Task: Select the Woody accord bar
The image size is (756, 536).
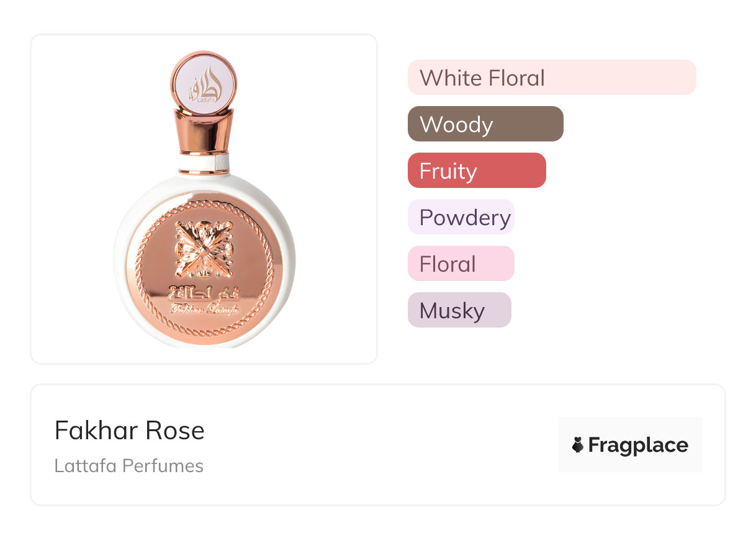Action: coord(485,124)
